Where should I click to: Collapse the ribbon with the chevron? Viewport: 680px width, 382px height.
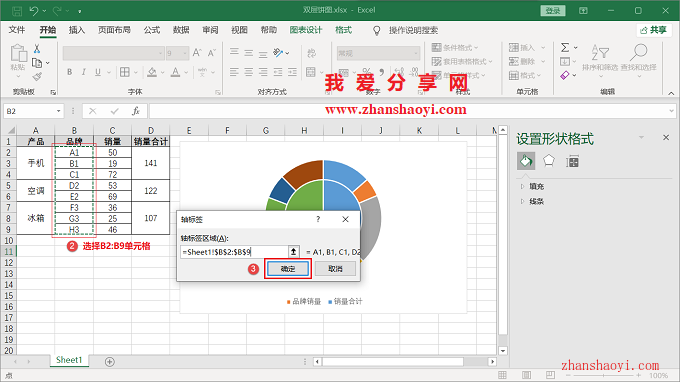tap(671, 93)
